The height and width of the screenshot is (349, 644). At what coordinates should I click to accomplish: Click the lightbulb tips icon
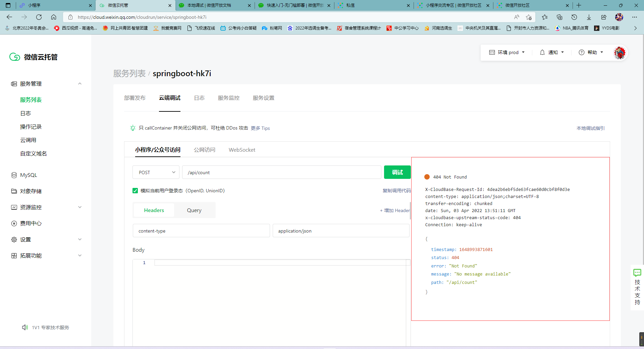click(x=133, y=128)
